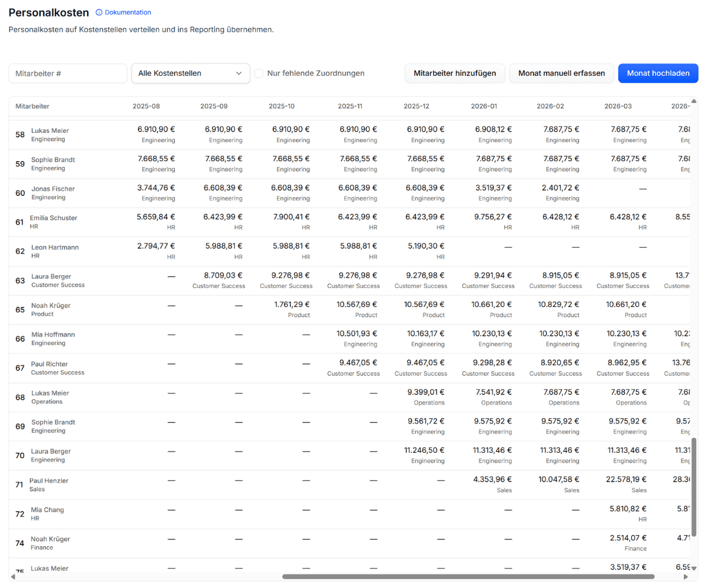The height and width of the screenshot is (588, 706).
Task: Click 10.047,58 € Sales cell
Action: 558,485
